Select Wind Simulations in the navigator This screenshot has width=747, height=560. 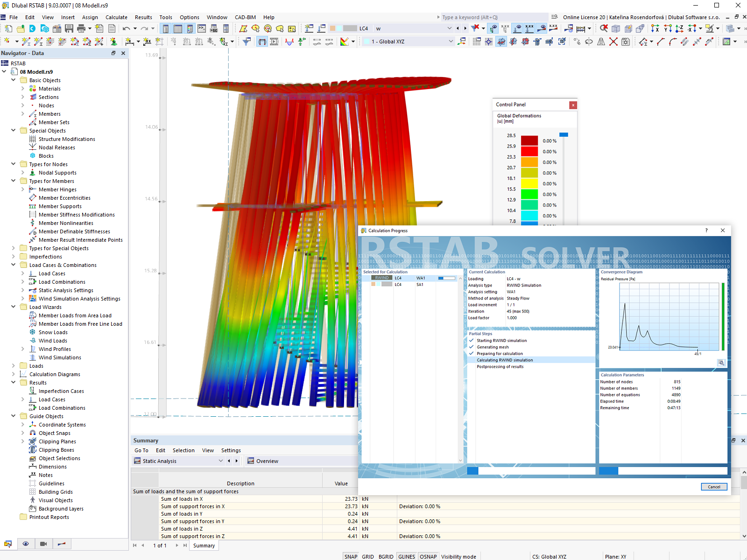[x=60, y=357]
